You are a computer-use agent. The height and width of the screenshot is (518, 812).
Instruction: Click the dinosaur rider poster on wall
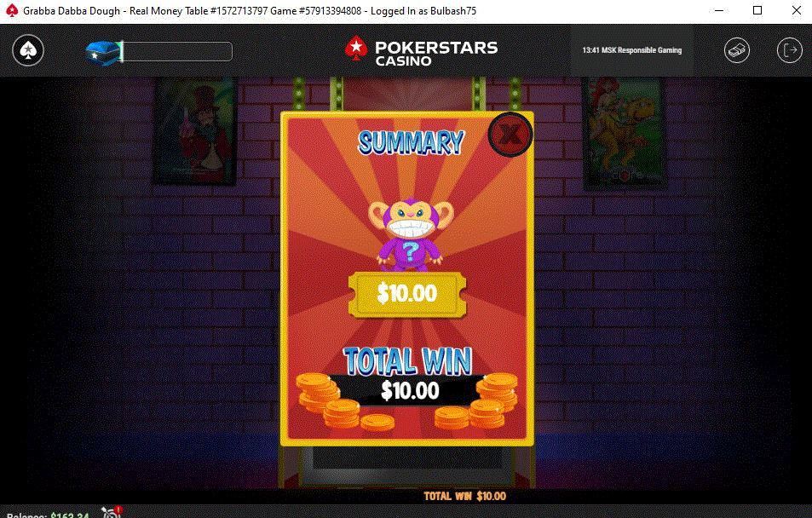tap(624, 133)
